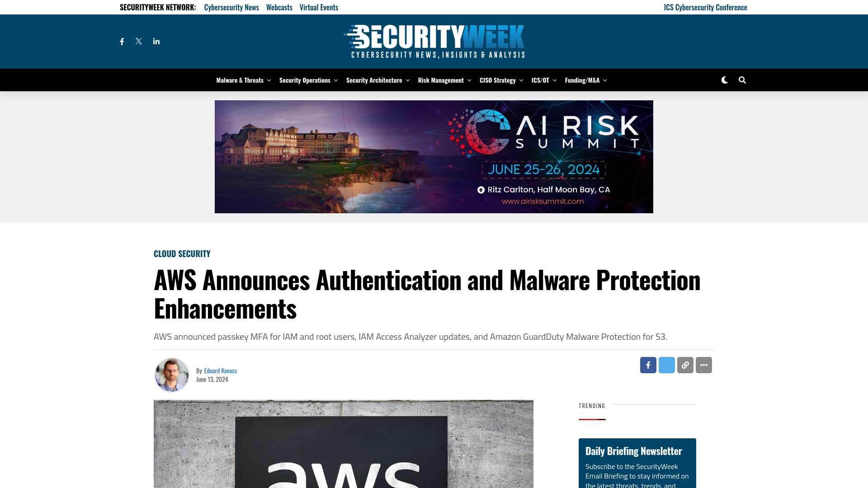
Task: Click the article share copy link icon
Action: point(685,365)
